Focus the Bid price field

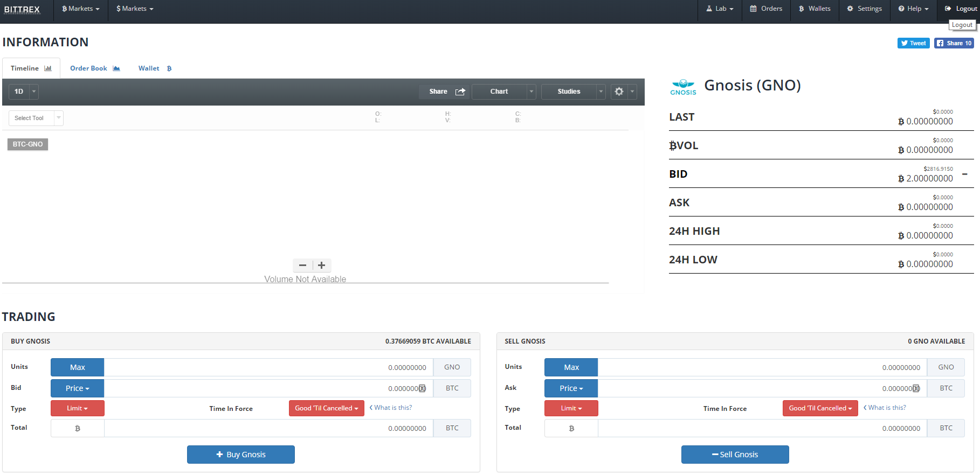point(268,388)
